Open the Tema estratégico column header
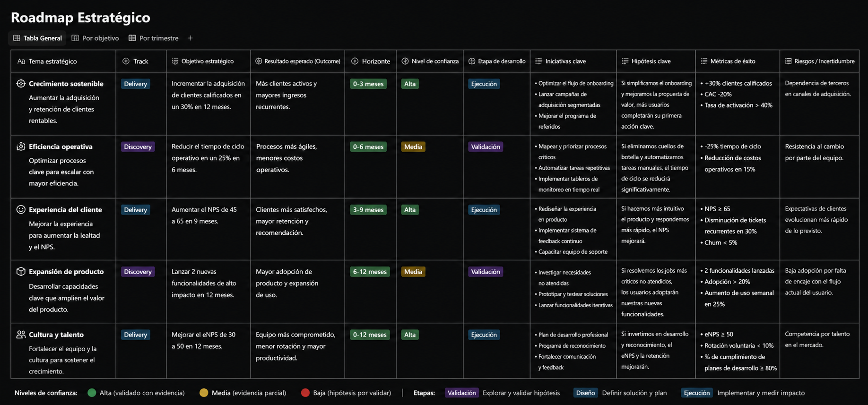Image resolution: width=868 pixels, height=405 pixels. (x=63, y=61)
